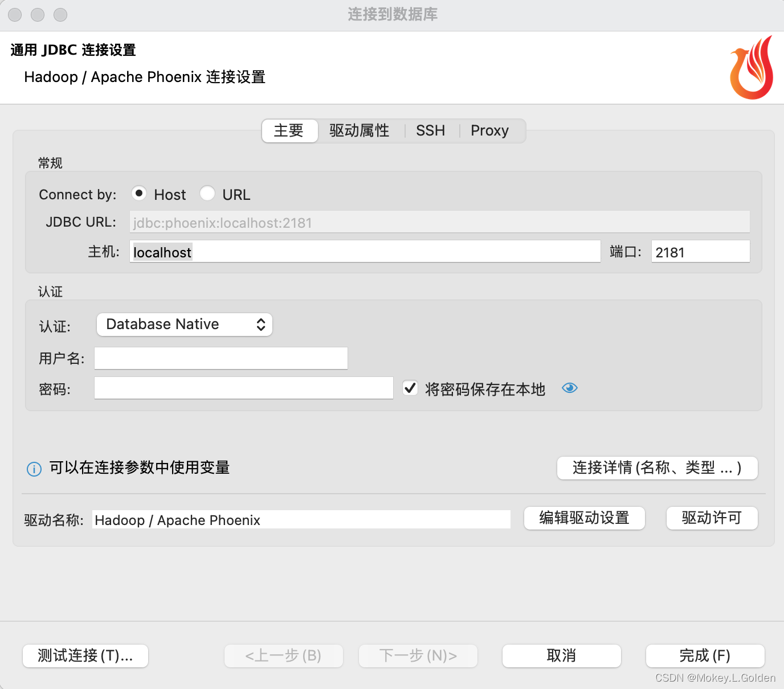Select the 端口 port field showing 2181

[x=700, y=251]
